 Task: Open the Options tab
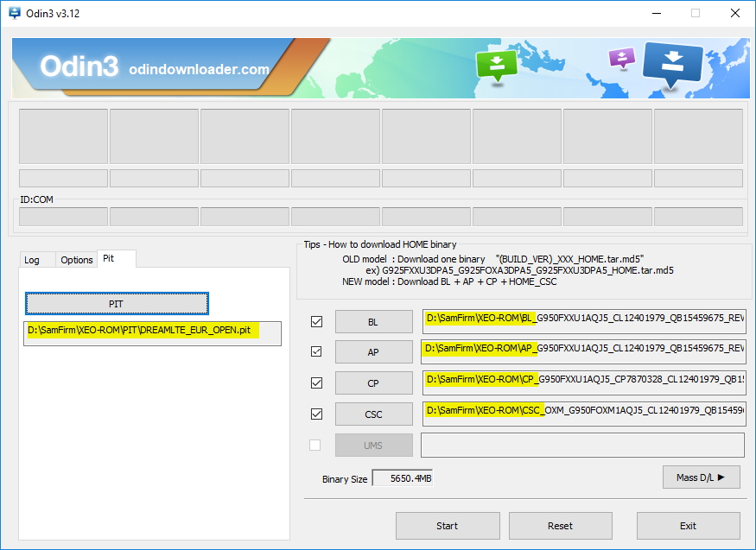point(77,260)
